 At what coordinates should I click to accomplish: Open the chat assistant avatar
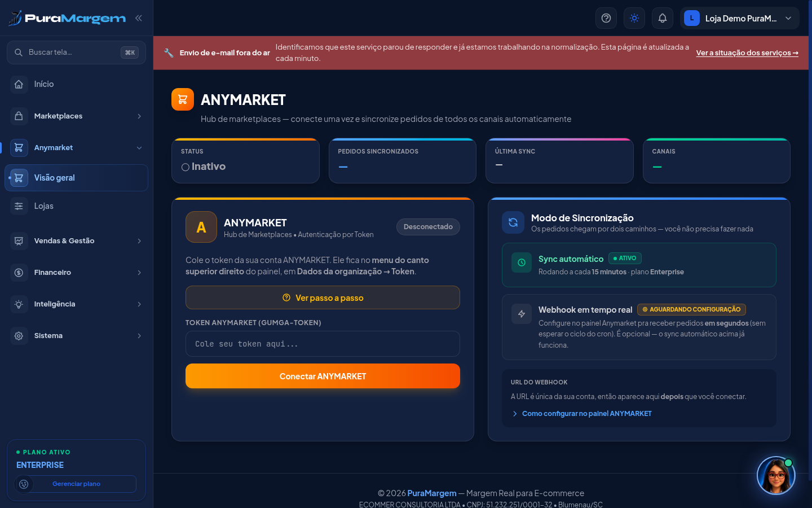776,476
